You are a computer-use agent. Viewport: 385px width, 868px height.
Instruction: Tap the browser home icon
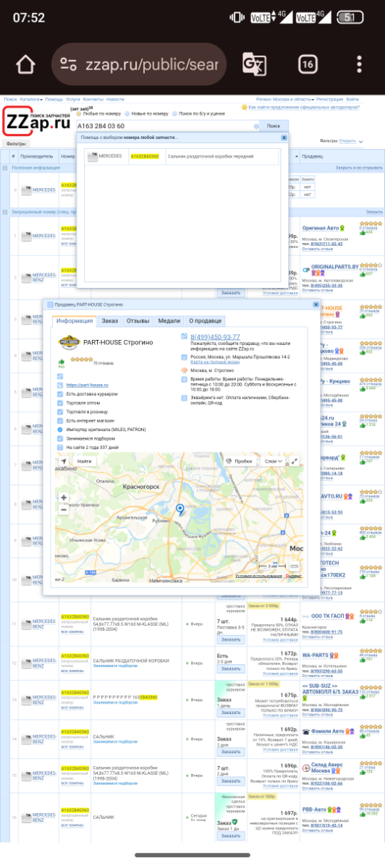coord(25,64)
